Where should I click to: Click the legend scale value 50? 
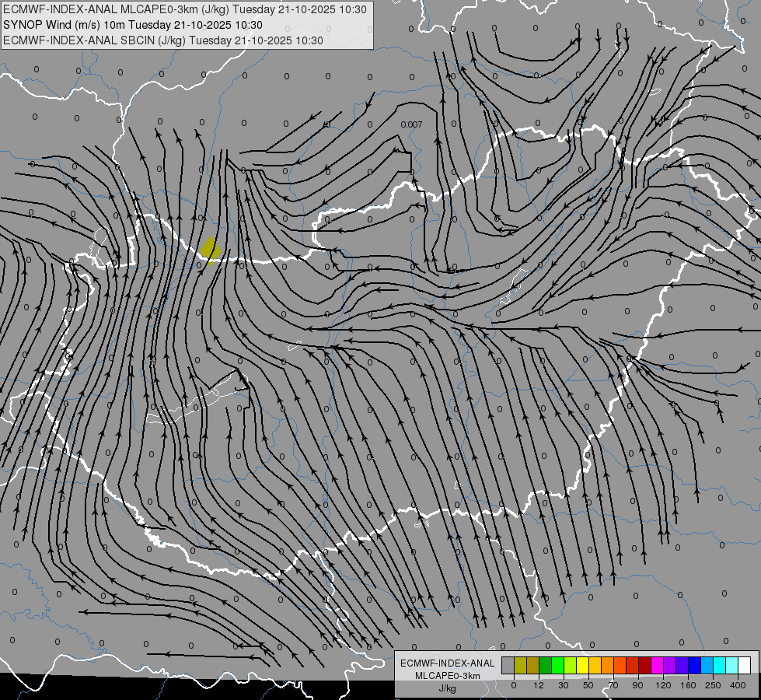click(588, 685)
